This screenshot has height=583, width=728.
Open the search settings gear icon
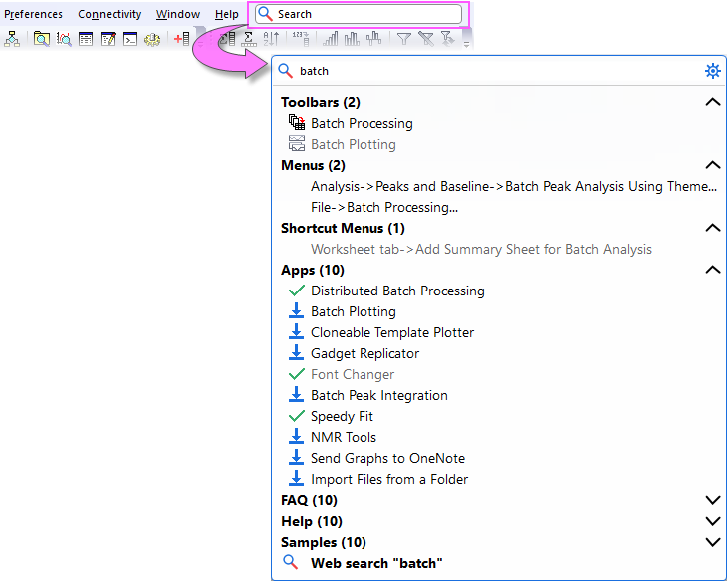tap(713, 71)
